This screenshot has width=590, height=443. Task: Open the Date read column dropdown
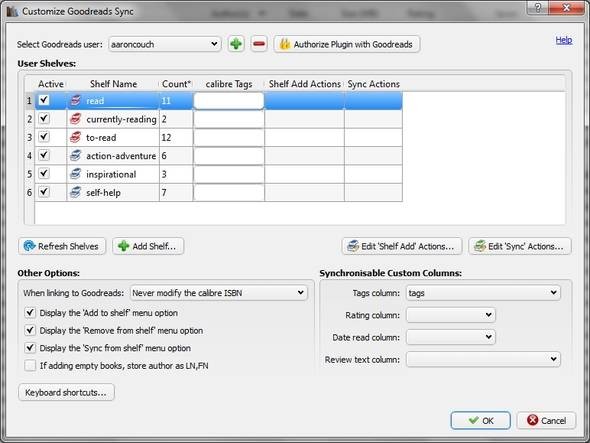(x=451, y=337)
